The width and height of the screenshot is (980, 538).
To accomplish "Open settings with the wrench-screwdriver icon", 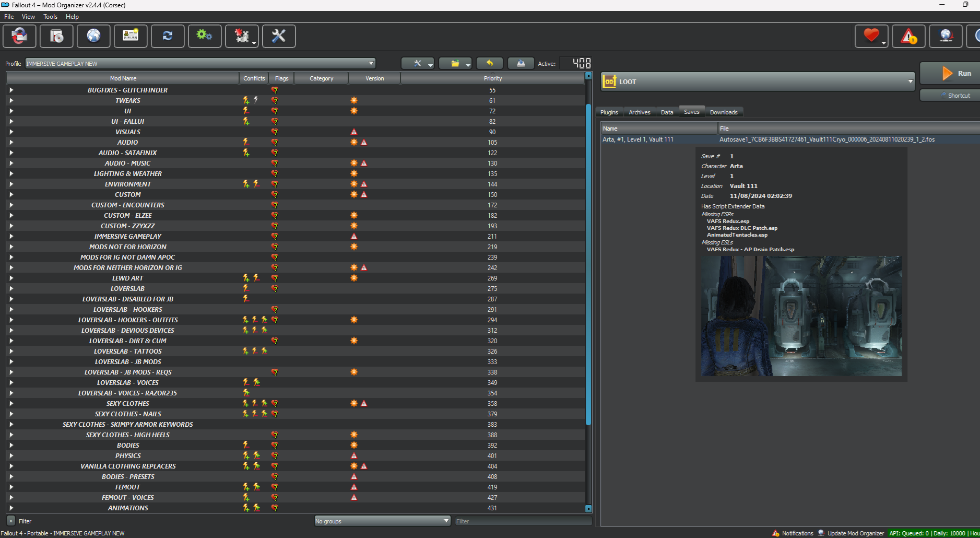I will coord(279,36).
